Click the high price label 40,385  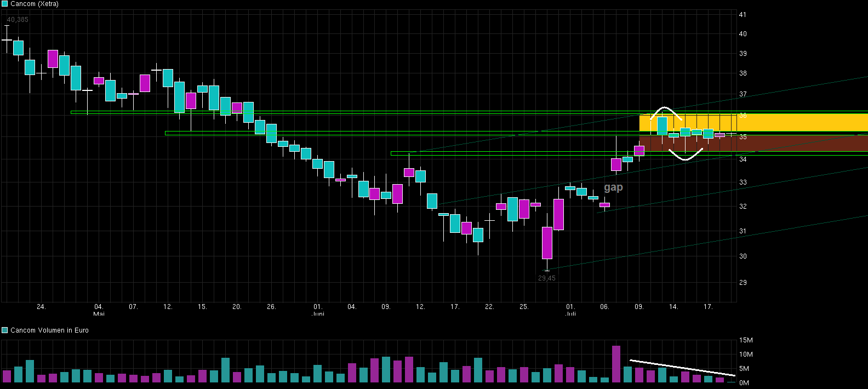pyautogui.click(x=18, y=20)
